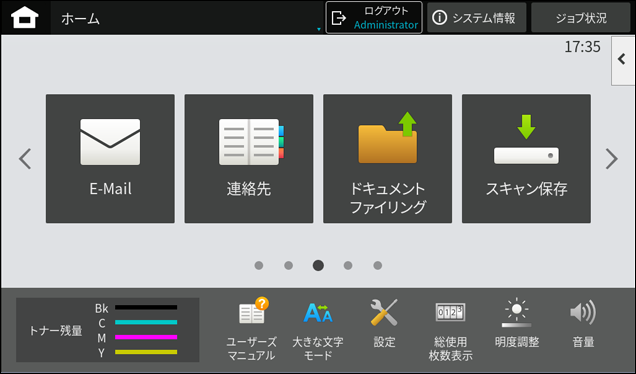
Task: Open 設定 wrench icon
Action: coord(384,323)
